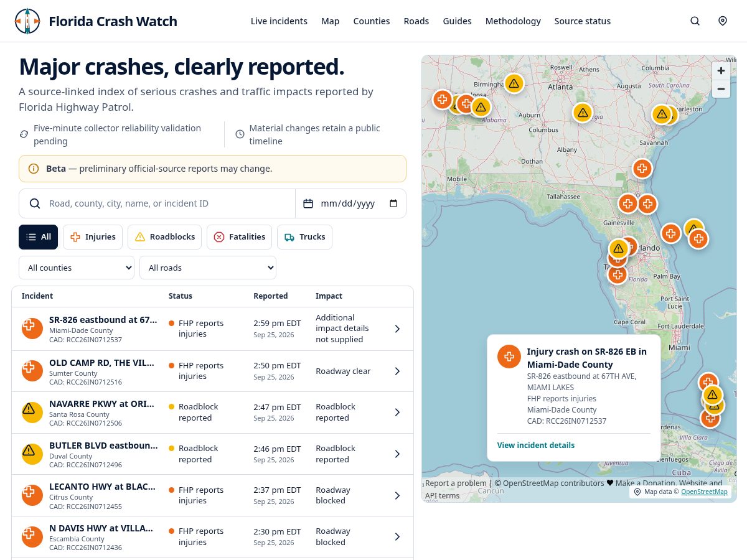Viewport: 747px width, 560px height.
Task: Open NAVARRE PKWY at ORI... incident title
Action: click(101, 403)
